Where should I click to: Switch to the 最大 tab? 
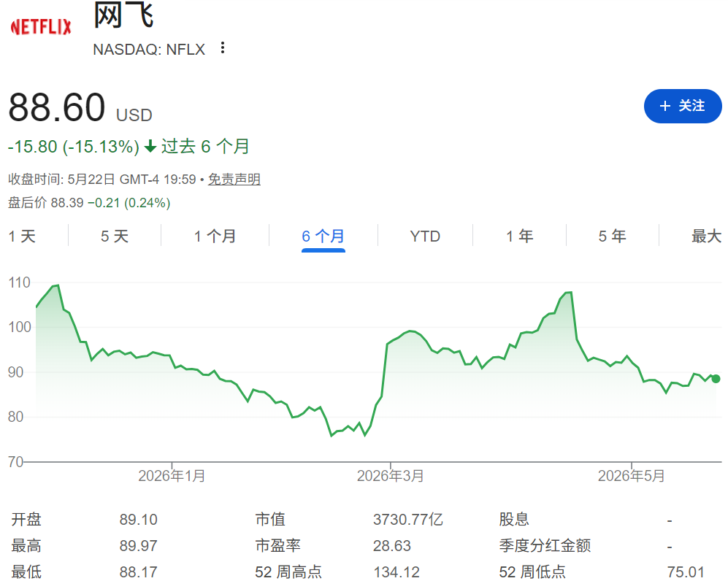click(x=706, y=236)
